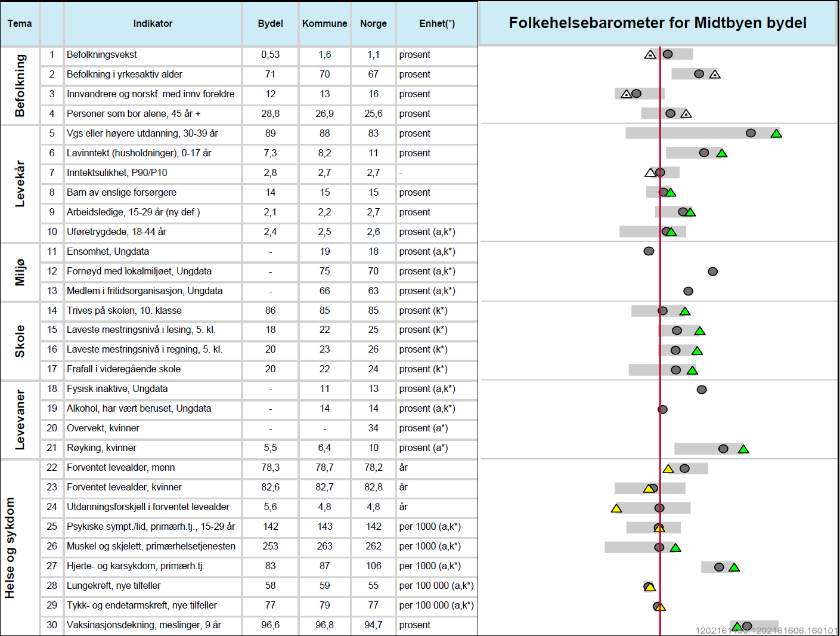Click Bydel value 253 in Muskel og skjelett row

(x=270, y=547)
